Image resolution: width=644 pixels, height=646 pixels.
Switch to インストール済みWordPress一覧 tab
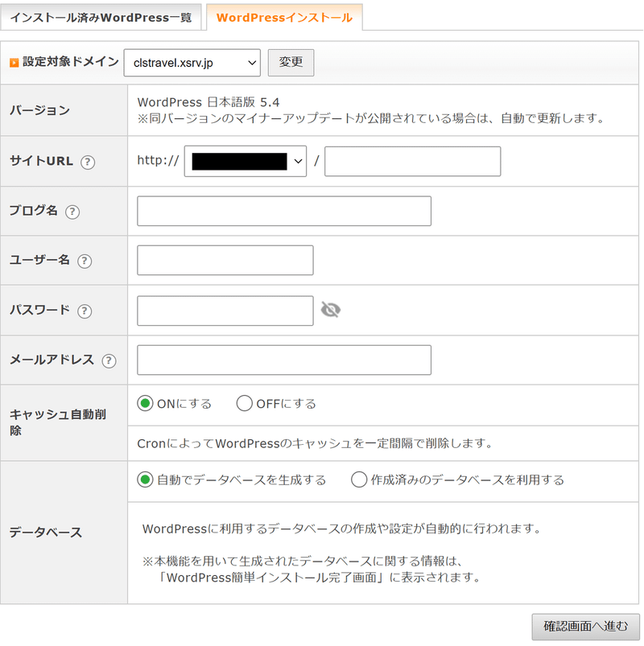[101, 18]
